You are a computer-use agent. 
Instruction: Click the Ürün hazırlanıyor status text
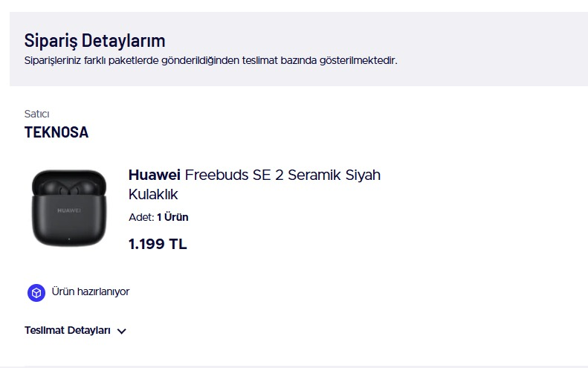pos(90,291)
